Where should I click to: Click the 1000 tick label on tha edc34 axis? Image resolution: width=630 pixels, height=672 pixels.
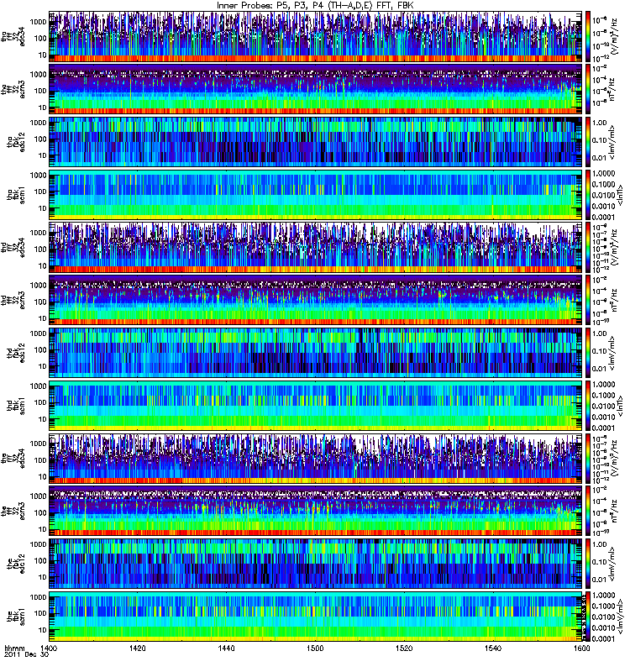coord(38,21)
